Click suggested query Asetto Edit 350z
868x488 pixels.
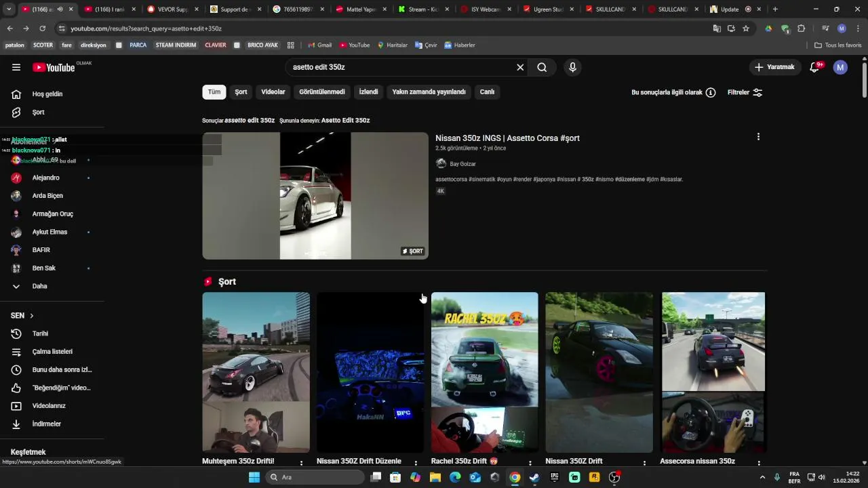pyautogui.click(x=345, y=121)
